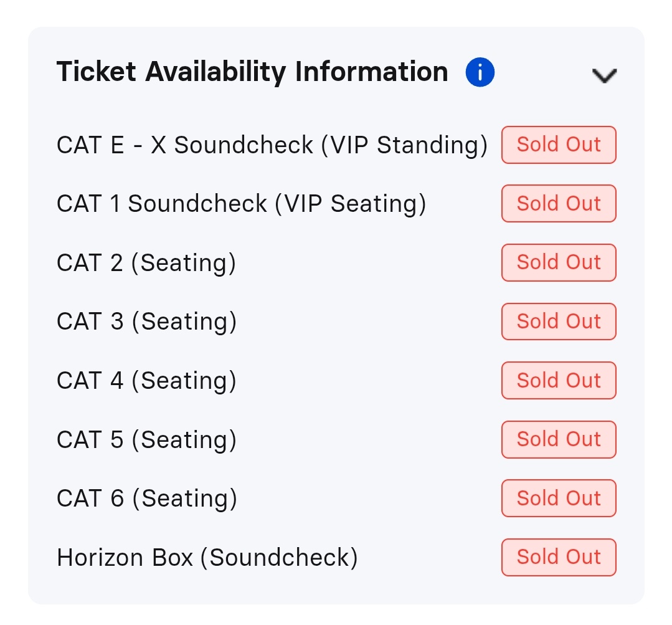This screenshot has width=672, height=625.
Task: Click Sold Out badge for Horizon Box
Action: (559, 557)
